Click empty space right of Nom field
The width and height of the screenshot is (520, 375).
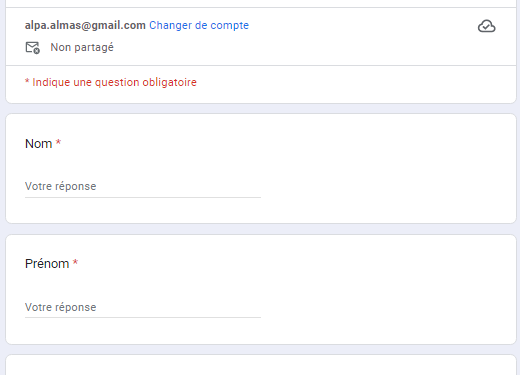(x=387, y=186)
